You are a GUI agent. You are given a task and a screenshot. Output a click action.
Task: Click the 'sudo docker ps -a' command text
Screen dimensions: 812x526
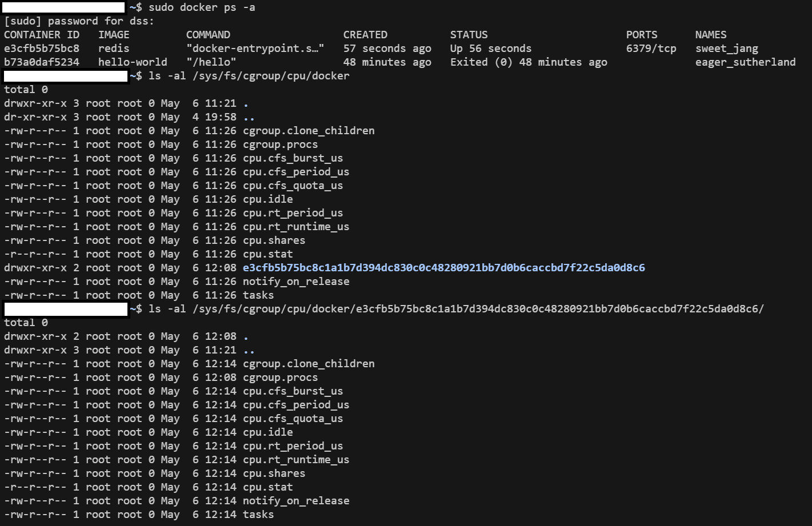[202, 7]
